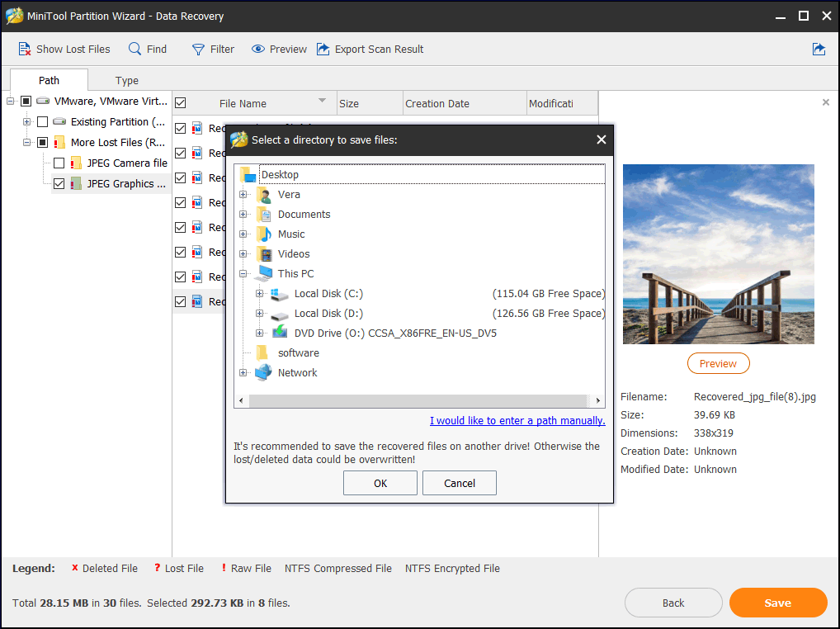Uncheck the JPEG Graphics checkbox
This screenshot has width=840, height=629.
pyautogui.click(x=59, y=184)
